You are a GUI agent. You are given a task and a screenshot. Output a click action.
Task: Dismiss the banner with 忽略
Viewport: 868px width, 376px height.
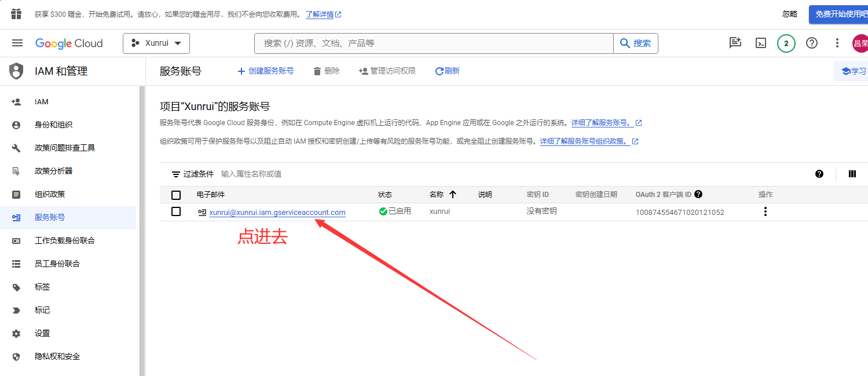pos(790,14)
